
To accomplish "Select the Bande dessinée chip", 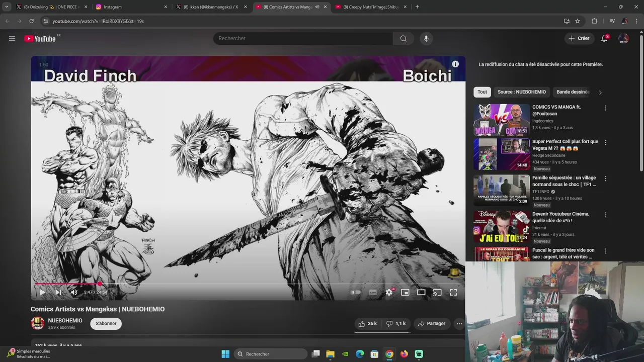I will [x=573, y=92].
